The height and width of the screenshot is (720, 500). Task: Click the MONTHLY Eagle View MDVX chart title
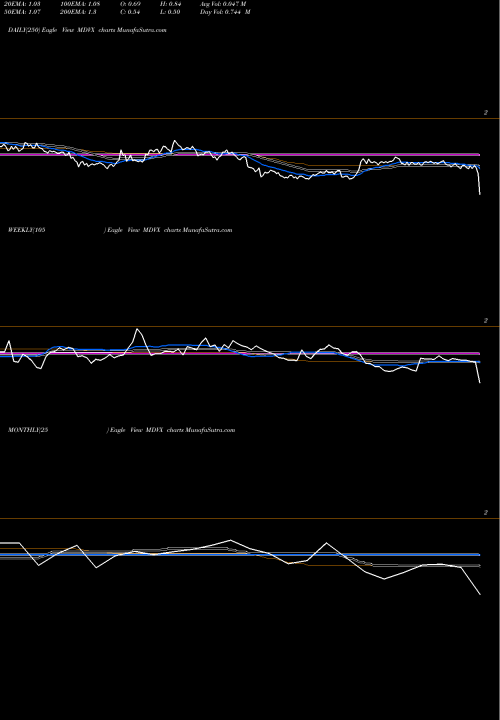(121, 430)
